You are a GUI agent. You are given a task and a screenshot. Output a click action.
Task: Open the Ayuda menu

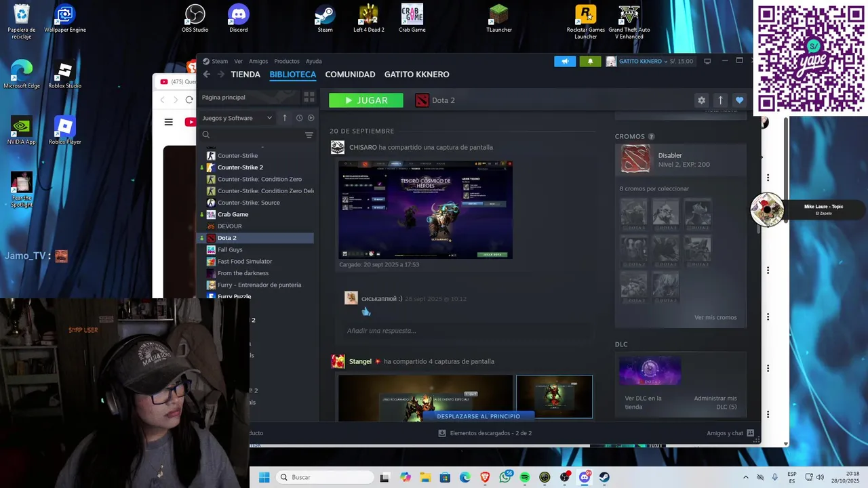314,61
